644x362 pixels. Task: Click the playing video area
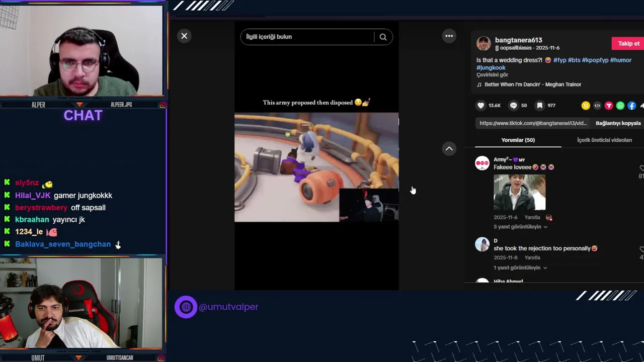point(316,167)
